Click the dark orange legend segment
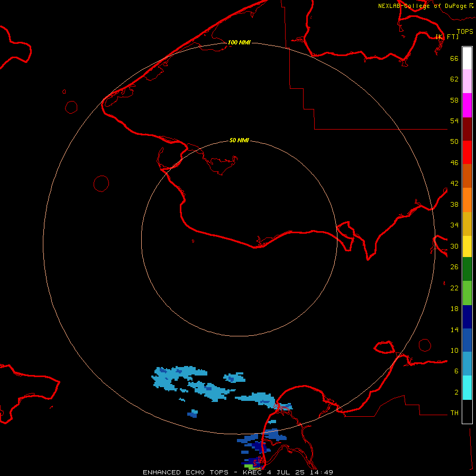This screenshot has width=476, height=476. (467, 176)
